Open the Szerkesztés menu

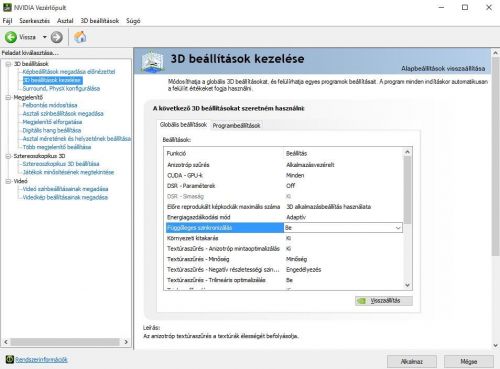pos(34,21)
